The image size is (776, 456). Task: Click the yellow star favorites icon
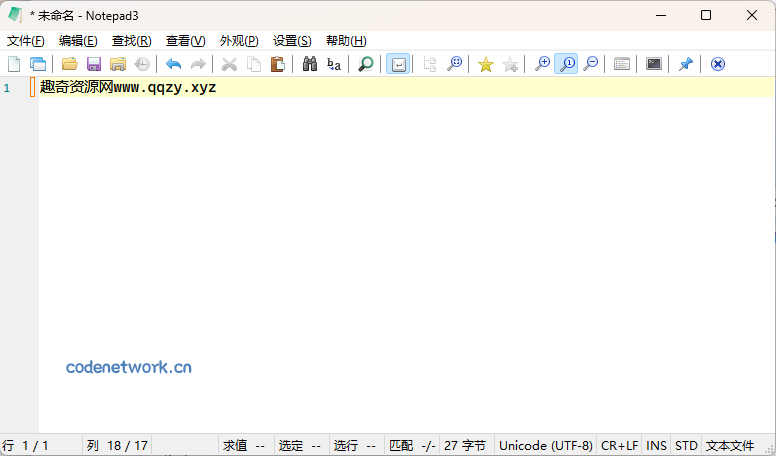point(485,64)
